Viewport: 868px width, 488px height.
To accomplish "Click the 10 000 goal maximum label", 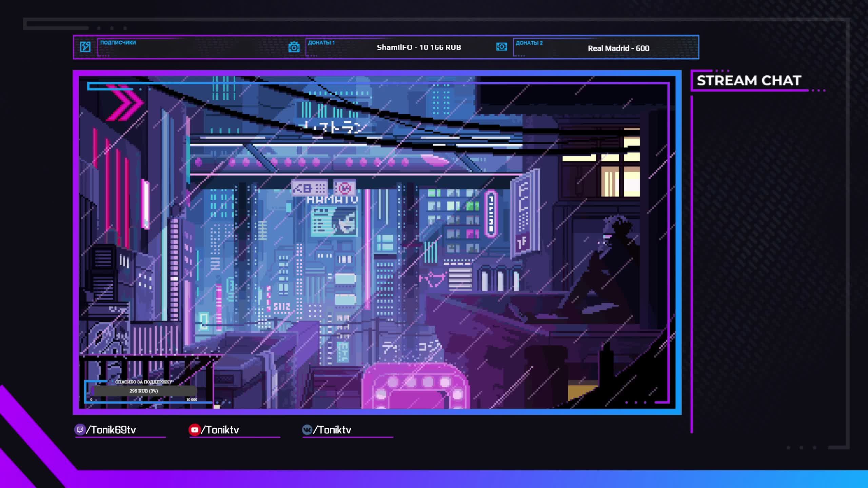I will click(192, 400).
